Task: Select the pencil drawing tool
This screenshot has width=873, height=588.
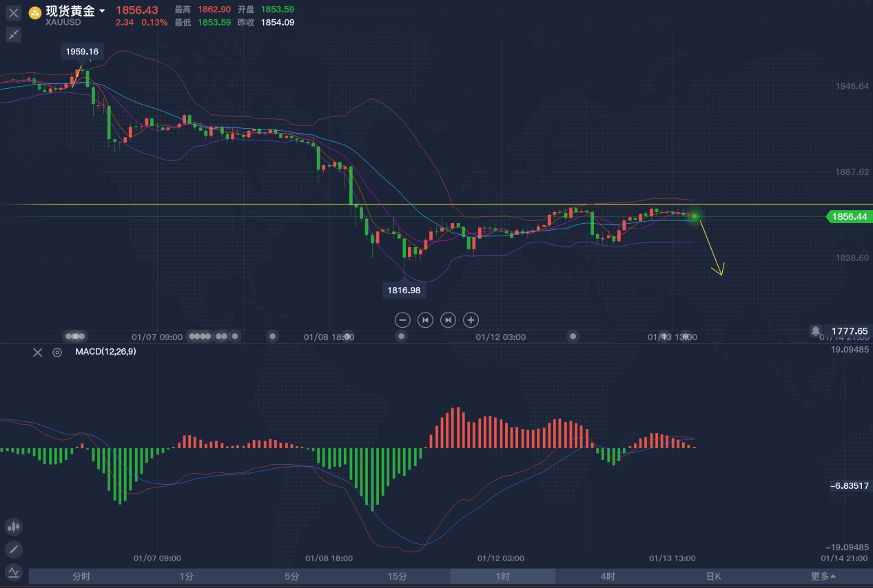Action: pyautogui.click(x=14, y=549)
